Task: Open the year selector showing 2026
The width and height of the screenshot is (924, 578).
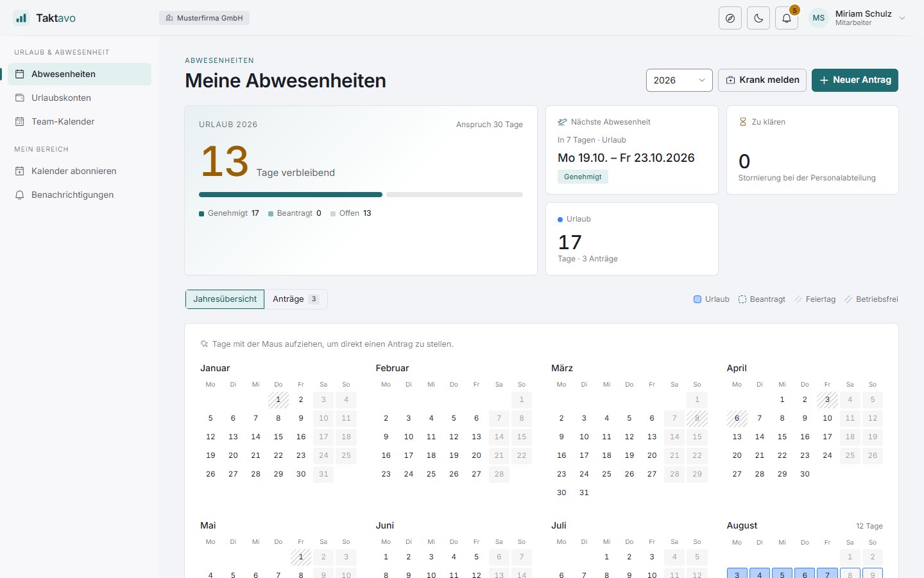Action: click(680, 80)
